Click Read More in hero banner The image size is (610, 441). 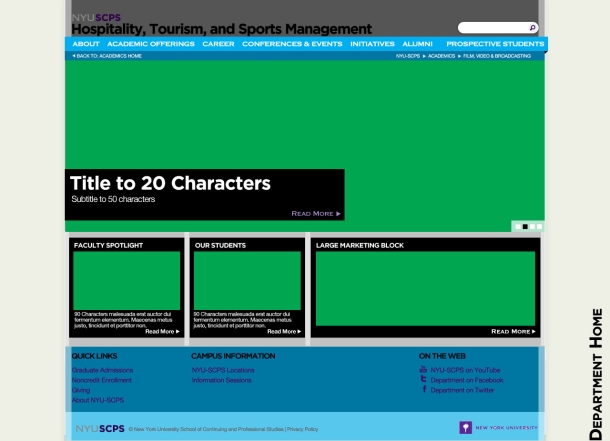[x=316, y=214]
